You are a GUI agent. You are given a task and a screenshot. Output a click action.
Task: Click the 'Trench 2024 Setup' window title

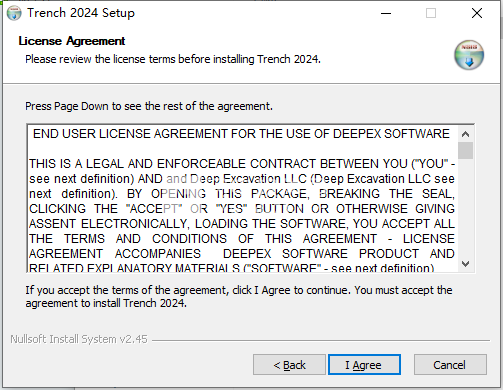tap(81, 13)
